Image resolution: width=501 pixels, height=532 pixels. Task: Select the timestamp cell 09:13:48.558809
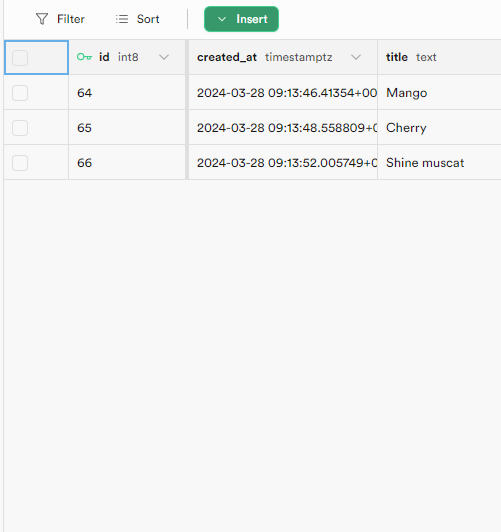tap(283, 128)
